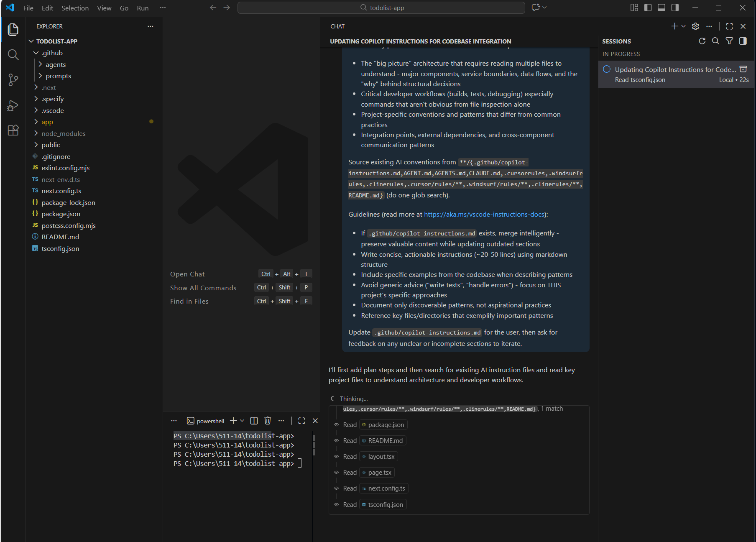The width and height of the screenshot is (756, 542).
Task: Expand the prompts folder
Action: 94,76
